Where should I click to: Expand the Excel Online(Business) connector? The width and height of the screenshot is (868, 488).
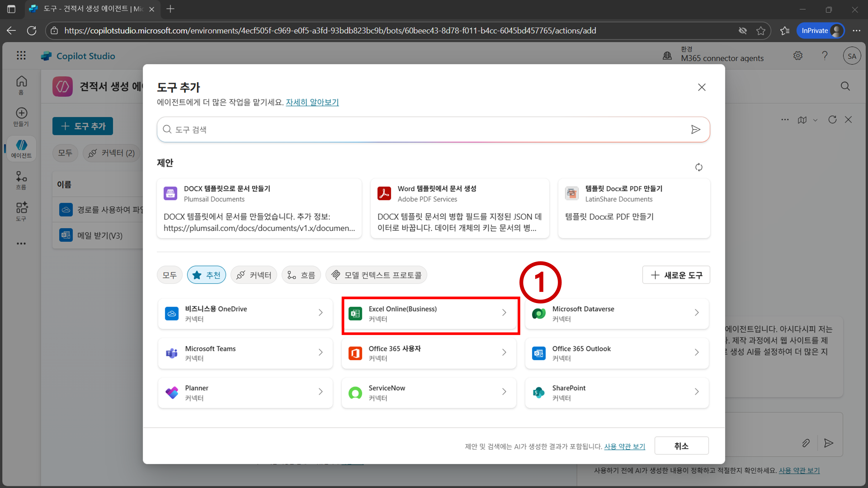point(429,314)
